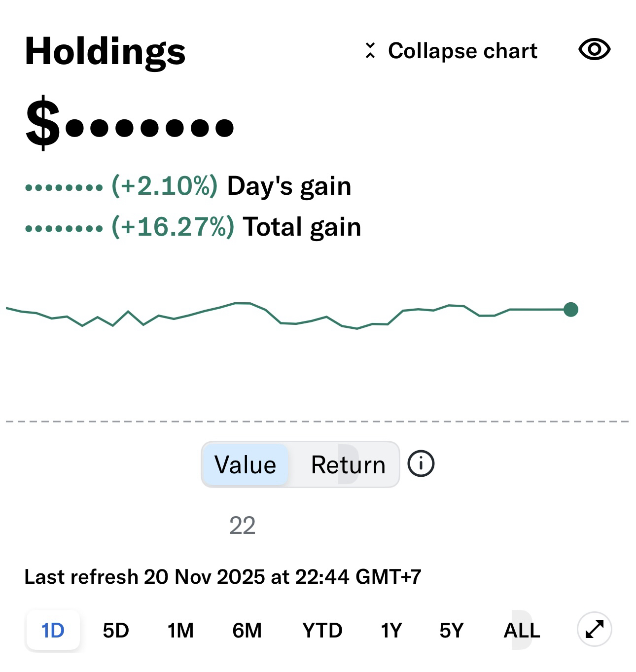
Task: Click the Collapse chart arrows icon
Action: 370,50
